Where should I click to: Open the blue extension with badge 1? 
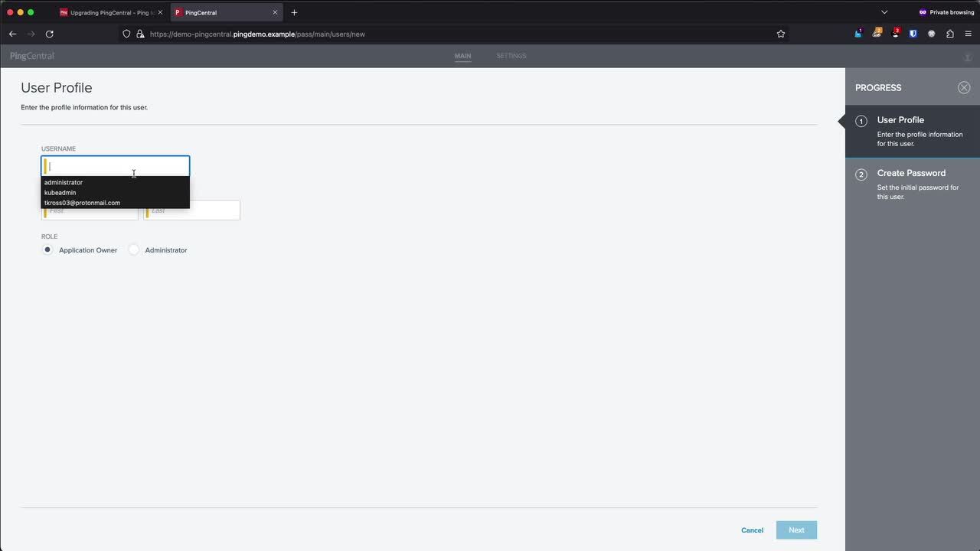(x=858, y=34)
